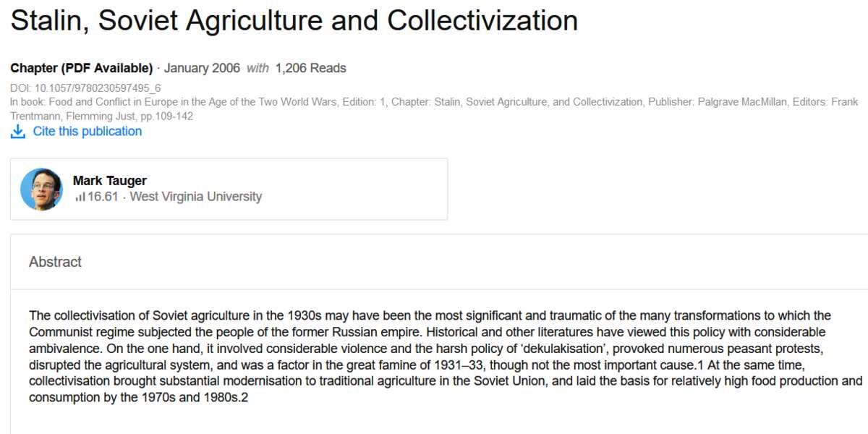Click West Virginia University affiliation
Viewport: 868px width, 434px height.
click(x=196, y=197)
